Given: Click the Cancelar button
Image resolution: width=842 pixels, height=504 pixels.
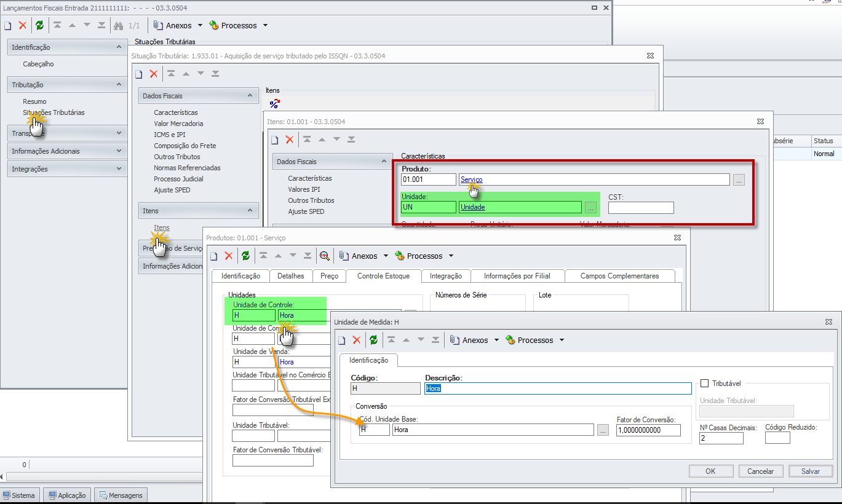Looking at the screenshot, I should coord(760,471).
